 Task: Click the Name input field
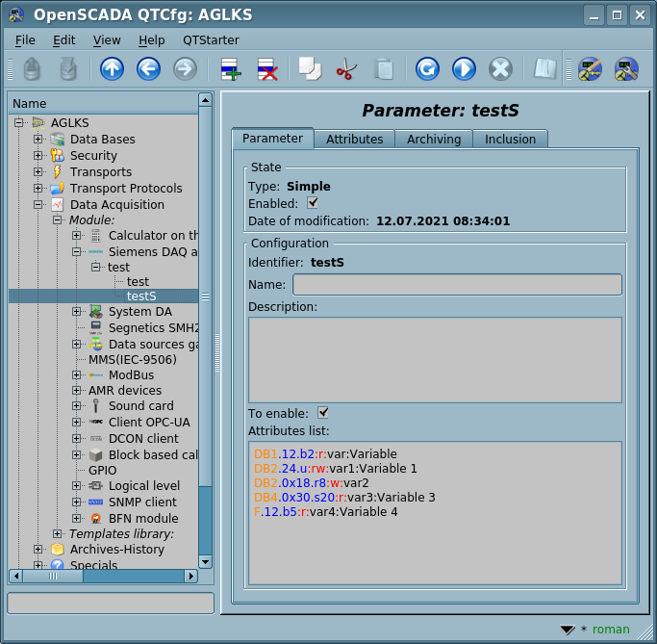pos(457,285)
